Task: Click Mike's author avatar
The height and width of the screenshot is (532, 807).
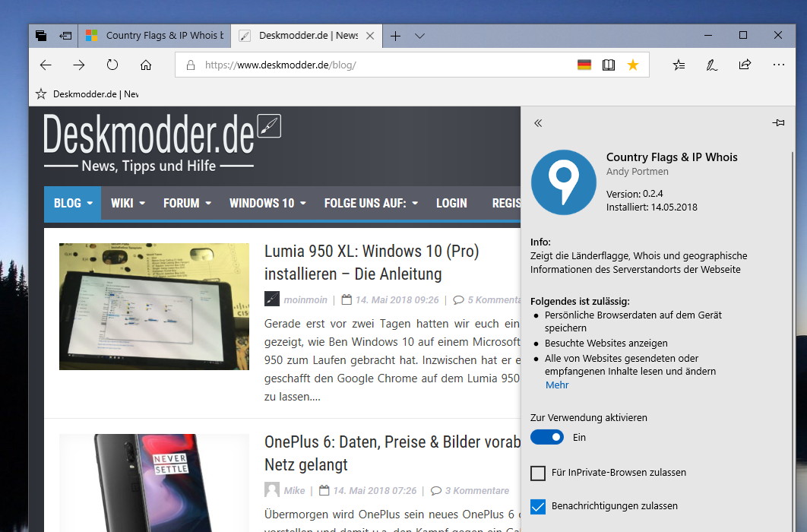Action: (x=272, y=489)
